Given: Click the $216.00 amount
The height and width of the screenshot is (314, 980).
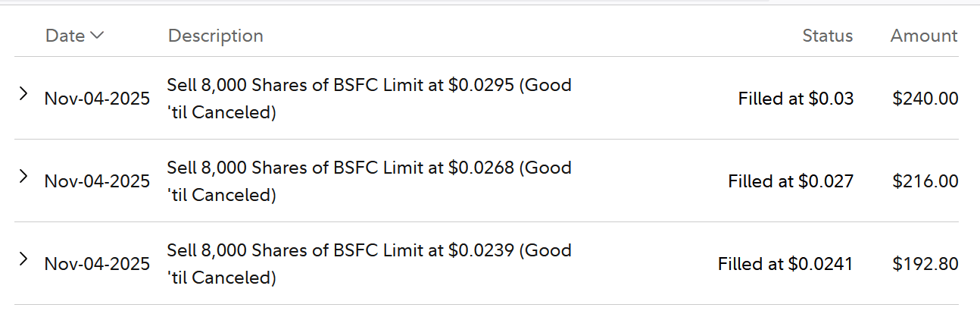Looking at the screenshot, I should 925,181.
